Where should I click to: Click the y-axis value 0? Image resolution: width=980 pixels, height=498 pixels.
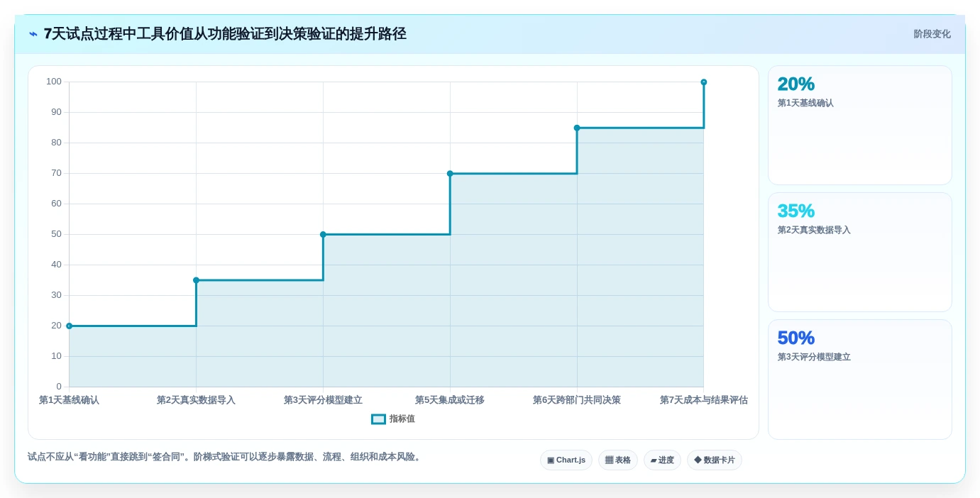pyautogui.click(x=59, y=387)
